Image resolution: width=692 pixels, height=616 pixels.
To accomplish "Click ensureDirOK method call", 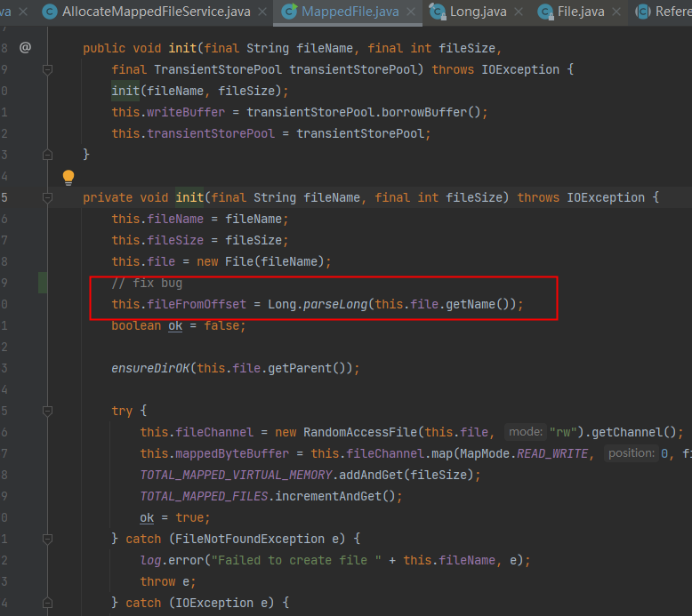I will point(150,368).
